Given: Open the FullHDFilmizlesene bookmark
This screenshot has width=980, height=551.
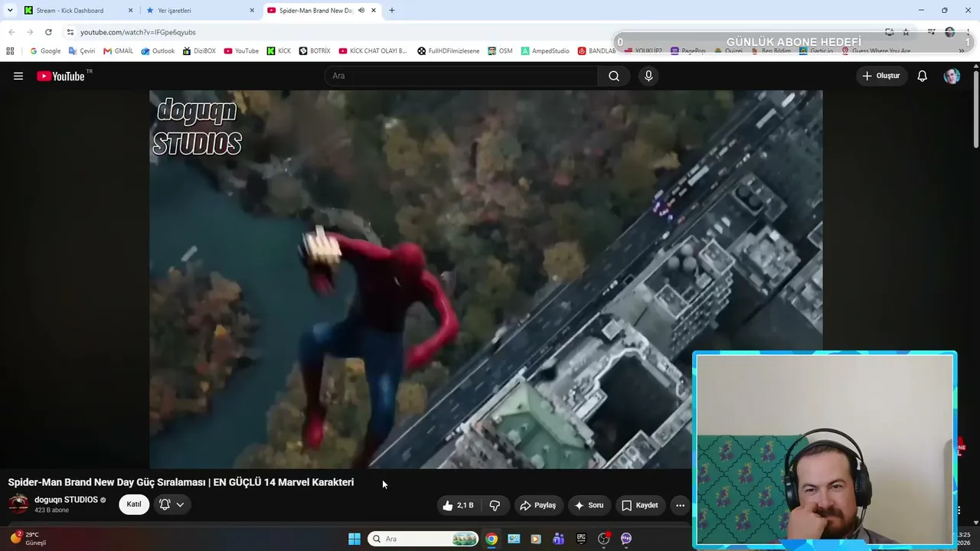Looking at the screenshot, I should pyautogui.click(x=449, y=51).
